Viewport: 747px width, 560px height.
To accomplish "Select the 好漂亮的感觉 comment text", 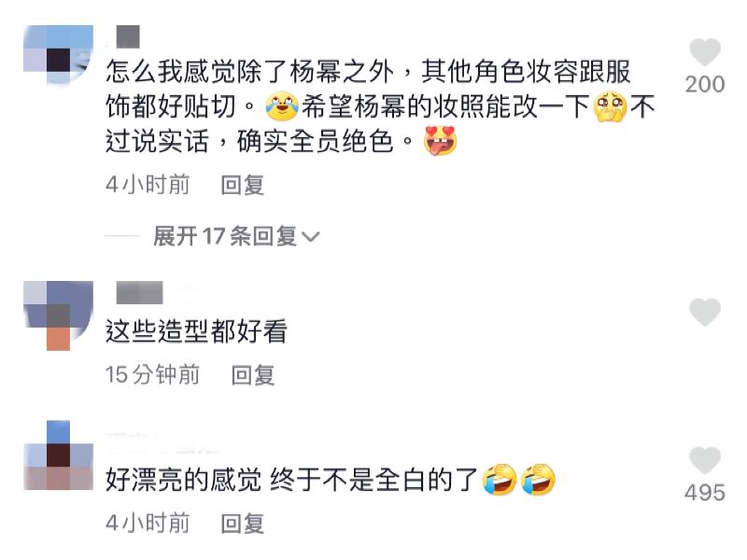I will [x=331, y=480].
